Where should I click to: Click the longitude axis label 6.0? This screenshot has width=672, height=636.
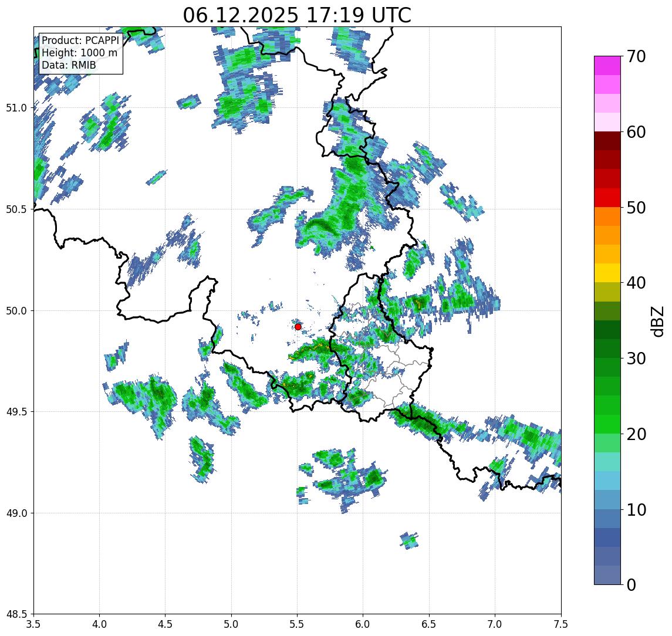[363, 624]
